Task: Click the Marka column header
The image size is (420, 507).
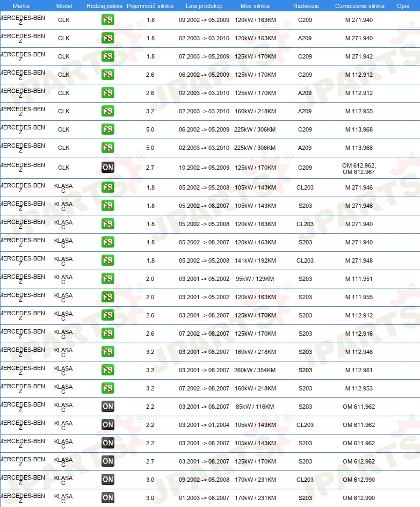Action: (x=21, y=6)
